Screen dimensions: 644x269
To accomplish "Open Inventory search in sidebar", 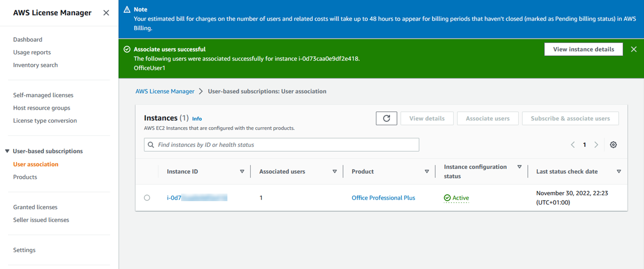I will tap(35, 65).
